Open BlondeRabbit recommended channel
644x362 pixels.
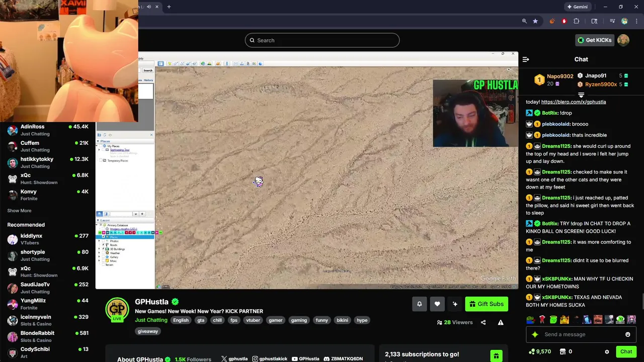click(x=48, y=336)
